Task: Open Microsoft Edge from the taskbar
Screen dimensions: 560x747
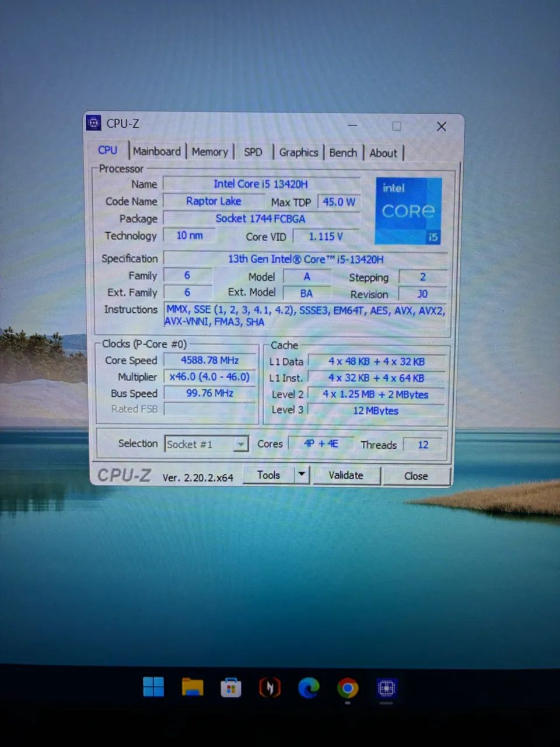Action: 309,688
